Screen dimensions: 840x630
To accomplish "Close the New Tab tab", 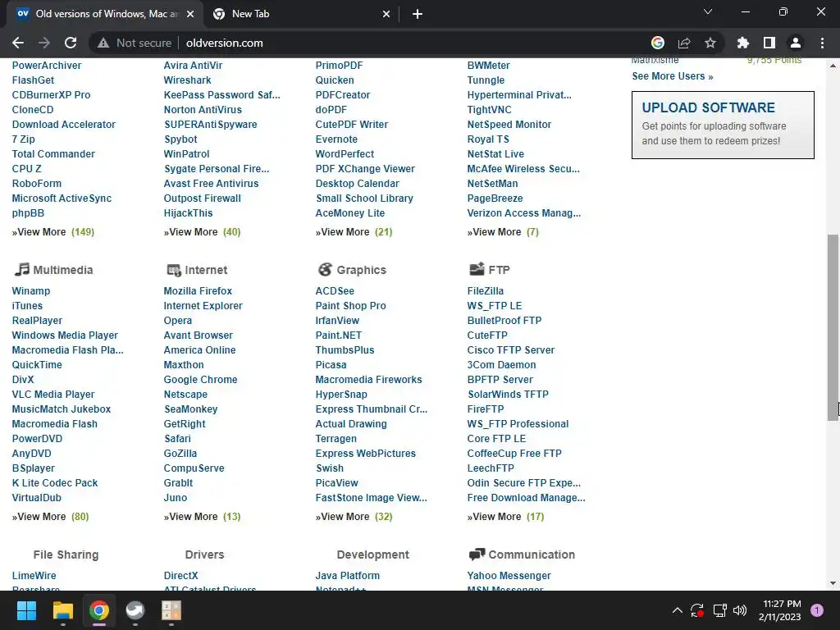I will click(386, 14).
